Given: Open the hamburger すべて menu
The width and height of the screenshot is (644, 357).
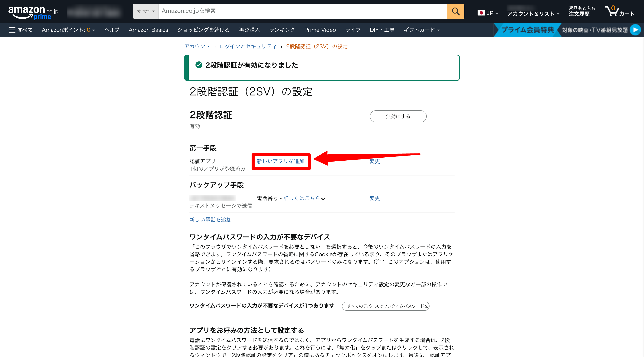Looking at the screenshot, I should coord(21,30).
